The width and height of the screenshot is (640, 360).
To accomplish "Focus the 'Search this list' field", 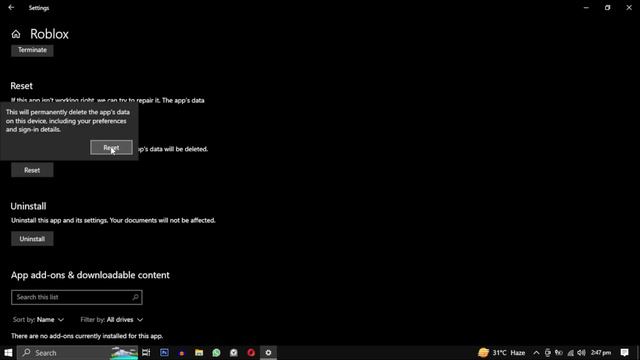I will 77,297.
